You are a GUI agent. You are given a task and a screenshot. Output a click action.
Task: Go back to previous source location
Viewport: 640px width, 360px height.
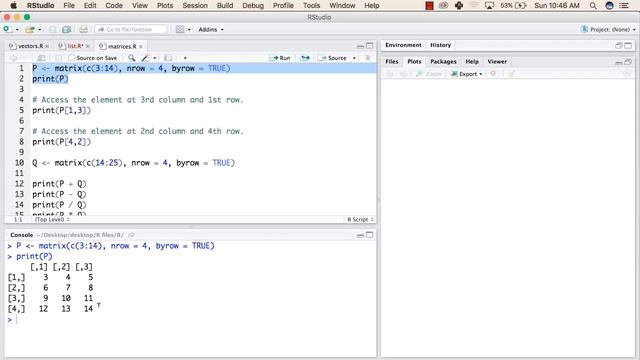[13, 58]
